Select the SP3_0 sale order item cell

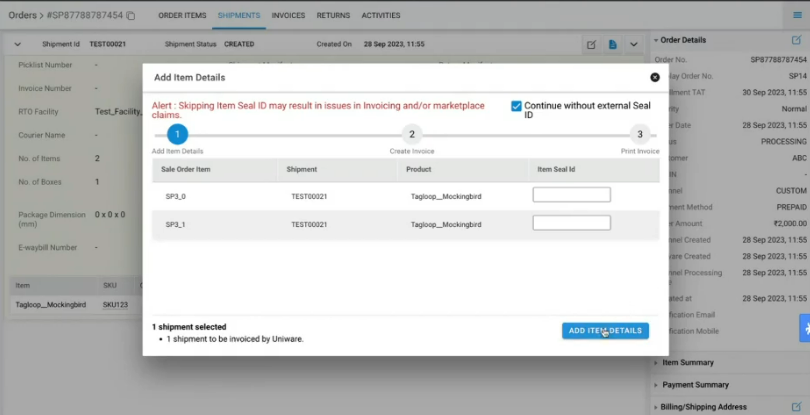pyautogui.click(x=176, y=196)
